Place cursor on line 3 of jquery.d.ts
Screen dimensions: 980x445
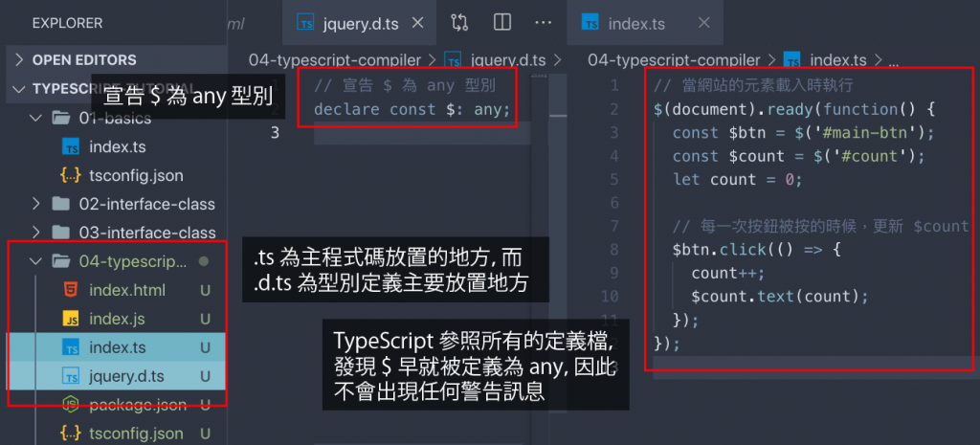click(422, 133)
